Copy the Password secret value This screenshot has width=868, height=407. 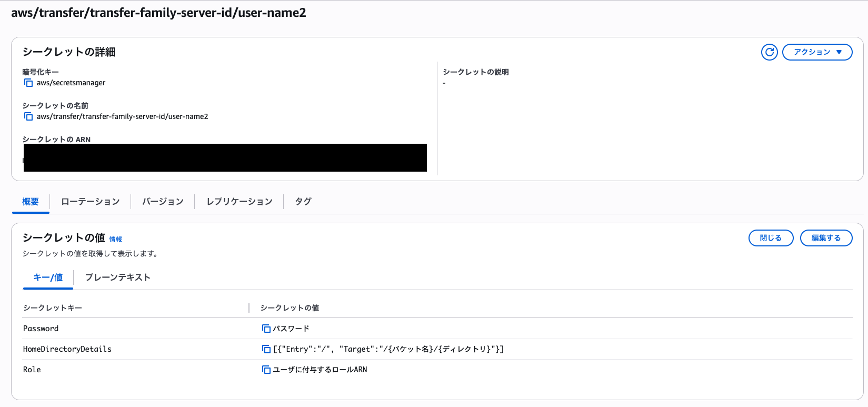point(266,329)
